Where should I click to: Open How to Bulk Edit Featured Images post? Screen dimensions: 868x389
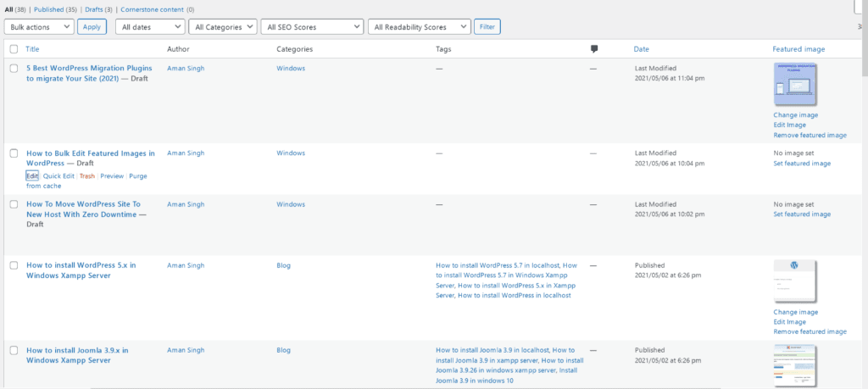click(x=90, y=158)
